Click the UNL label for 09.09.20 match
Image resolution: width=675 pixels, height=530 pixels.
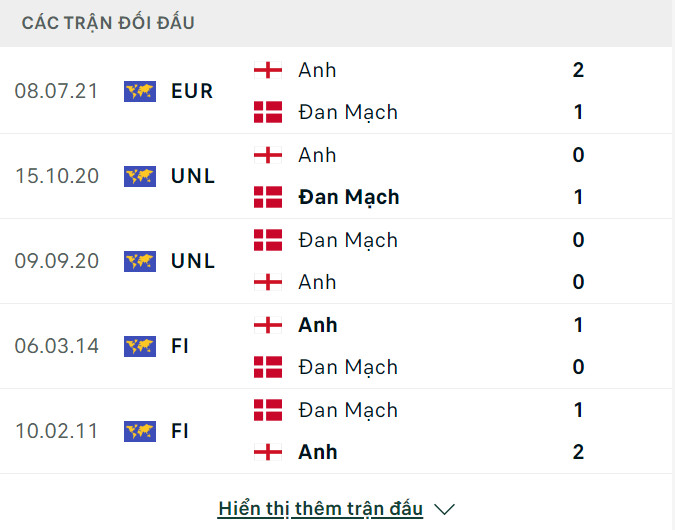(x=192, y=261)
